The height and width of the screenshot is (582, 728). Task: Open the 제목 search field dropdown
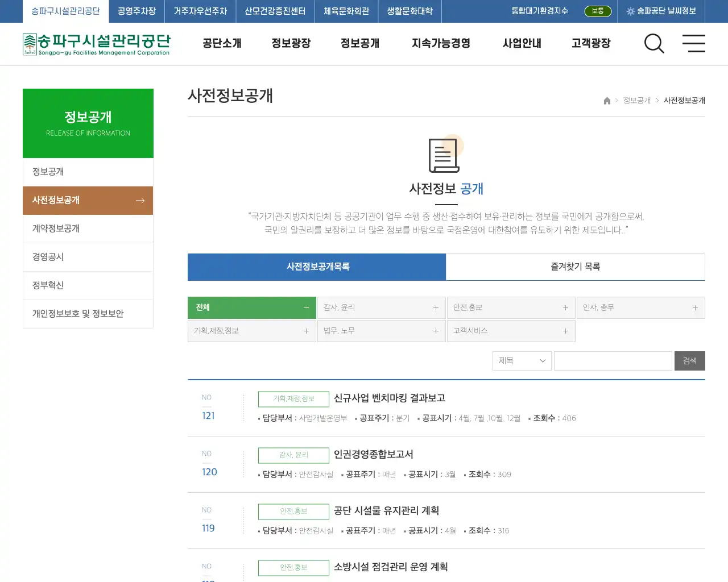coord(521,360)
